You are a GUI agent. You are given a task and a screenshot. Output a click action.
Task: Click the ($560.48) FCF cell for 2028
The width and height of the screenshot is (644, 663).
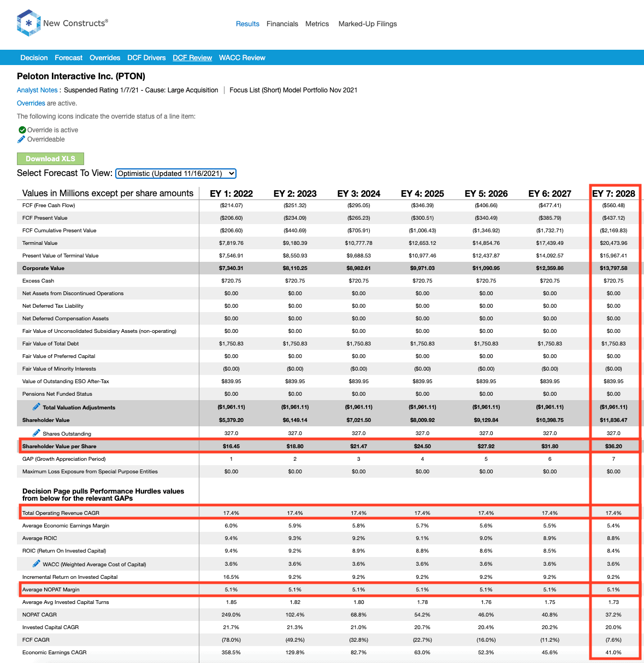(613, 206)
